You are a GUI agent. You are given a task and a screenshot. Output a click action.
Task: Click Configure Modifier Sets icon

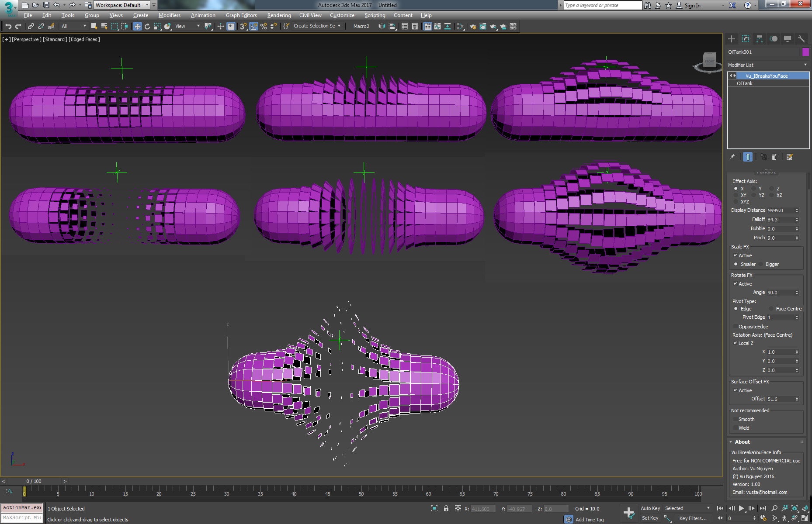click(x=789, y=157)
